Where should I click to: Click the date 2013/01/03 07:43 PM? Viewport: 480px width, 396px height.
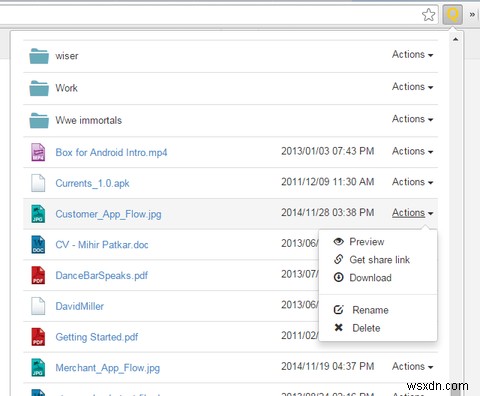tap(327, 151)
